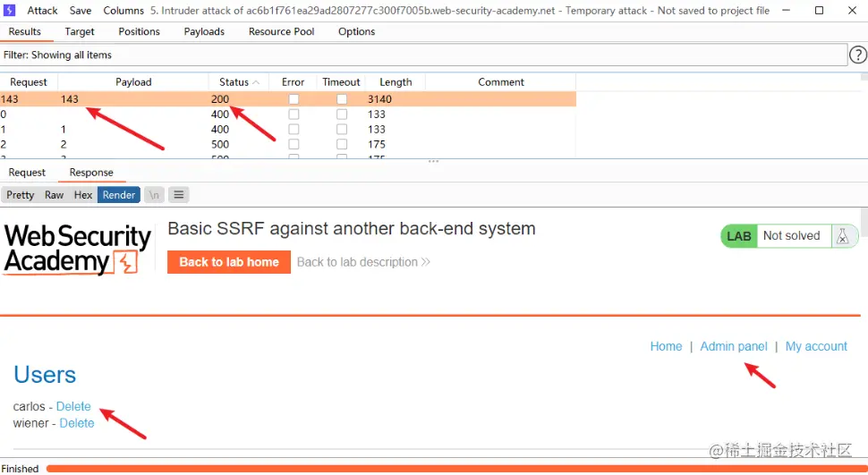Tick Timeout checkbox for request 143
Viewport: 868px width, 475px height.
[x=342, y=99]
